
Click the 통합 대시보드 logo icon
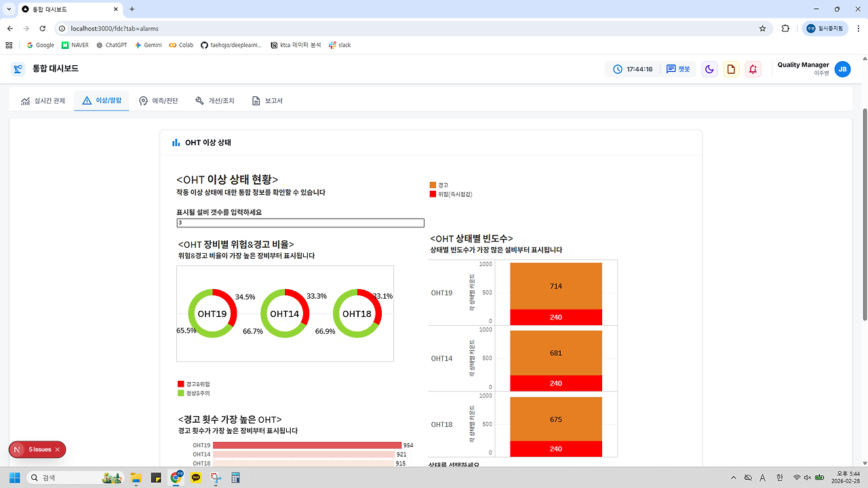[18, 69]
